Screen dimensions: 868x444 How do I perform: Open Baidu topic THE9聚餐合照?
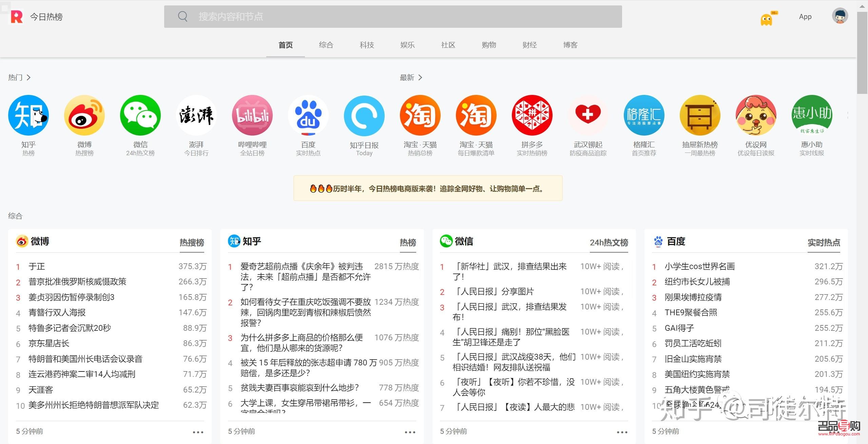[691, 312]
